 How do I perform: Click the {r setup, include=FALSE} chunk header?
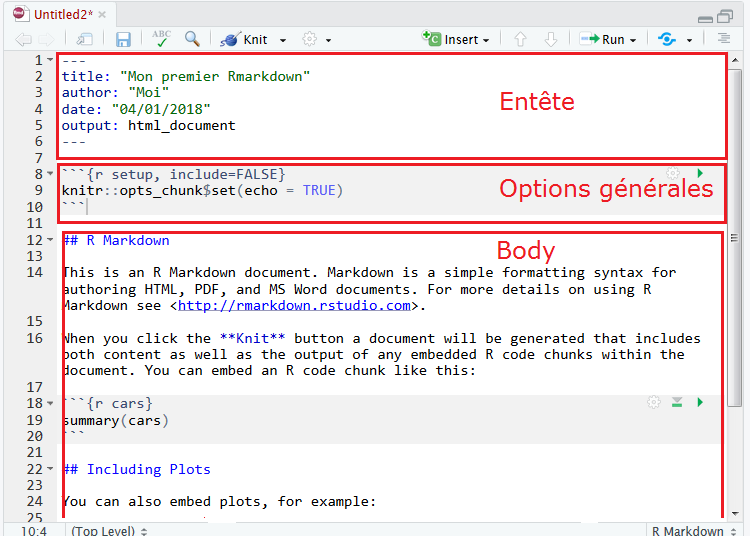click(x=174, y=175)
